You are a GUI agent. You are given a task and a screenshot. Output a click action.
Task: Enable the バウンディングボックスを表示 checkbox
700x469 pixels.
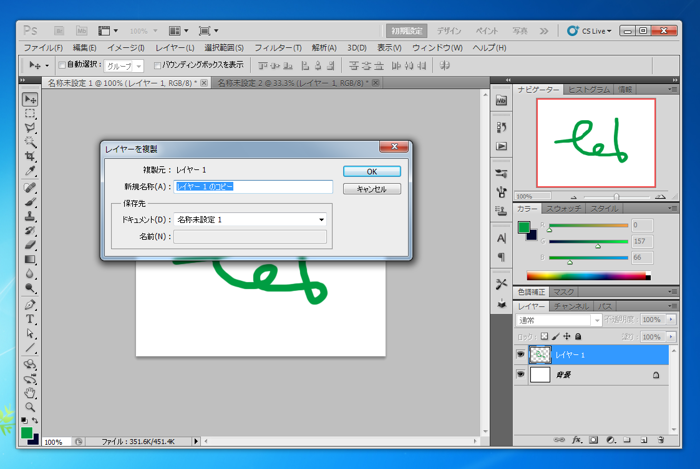coord(157,66)
